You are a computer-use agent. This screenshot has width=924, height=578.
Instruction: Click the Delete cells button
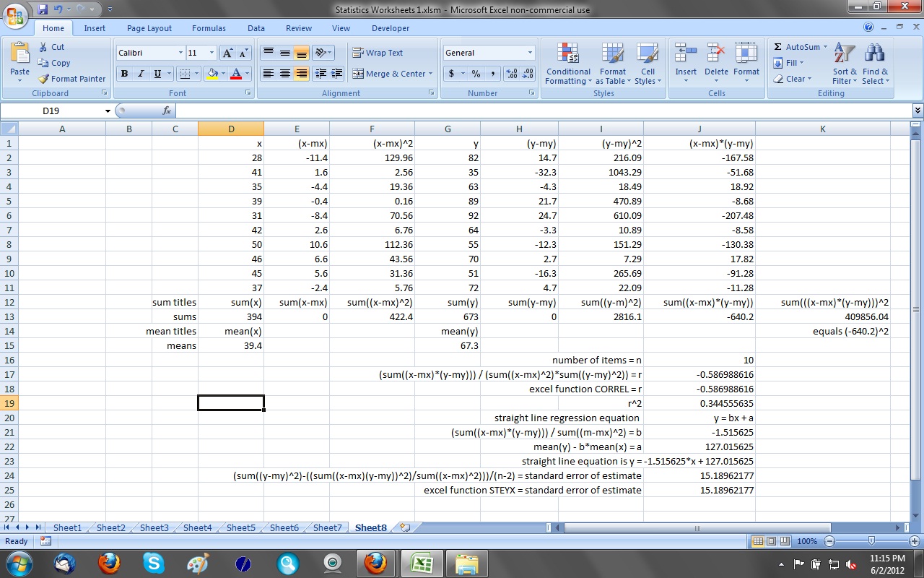pyautogui.click(x=716, y=64)
